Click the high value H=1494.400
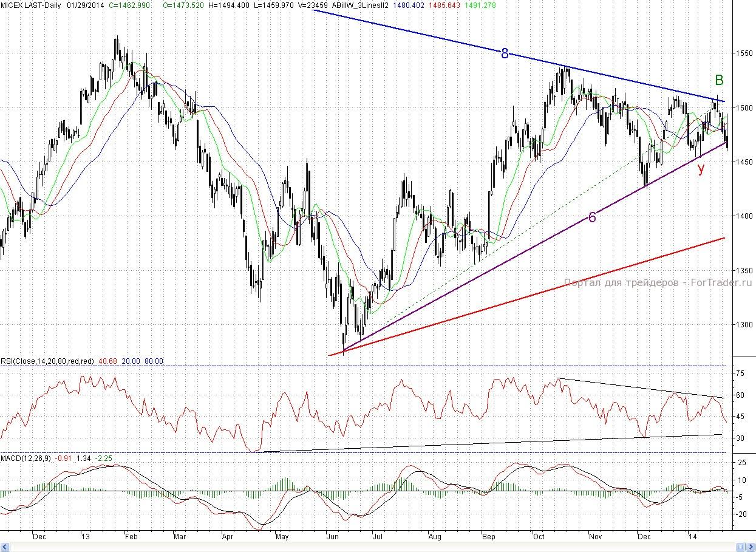Screen dimensions: 756x552 (x=228, y=4)
